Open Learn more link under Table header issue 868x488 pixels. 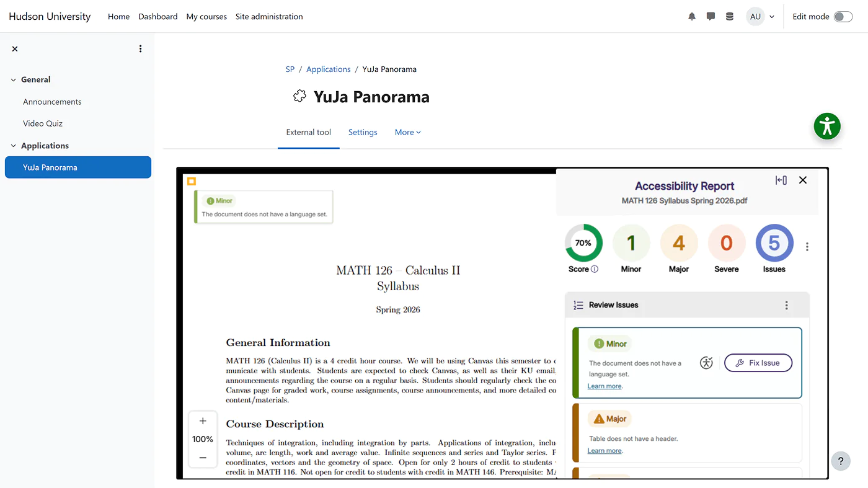point(604,451)
